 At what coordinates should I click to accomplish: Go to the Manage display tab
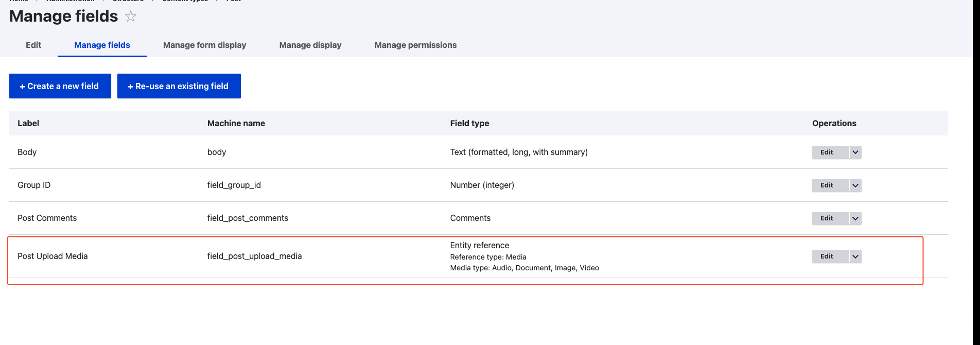310,45
